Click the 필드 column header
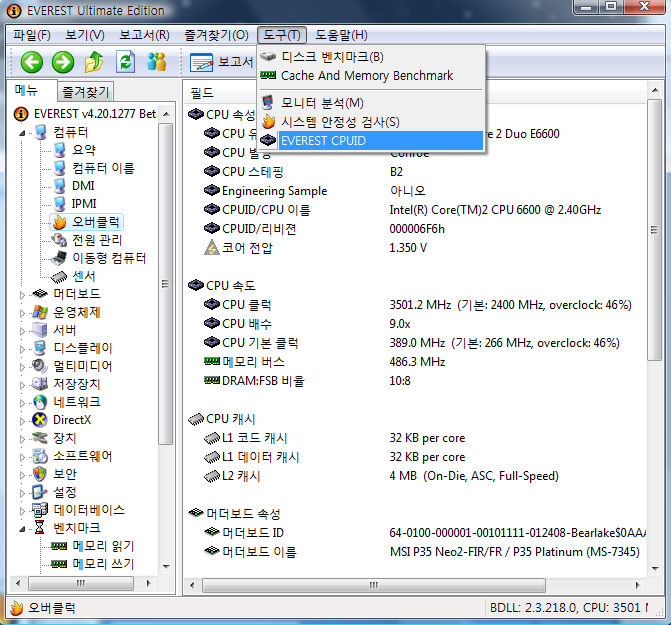Viewport: 671px width, 625px height. [x=202, y=92]
